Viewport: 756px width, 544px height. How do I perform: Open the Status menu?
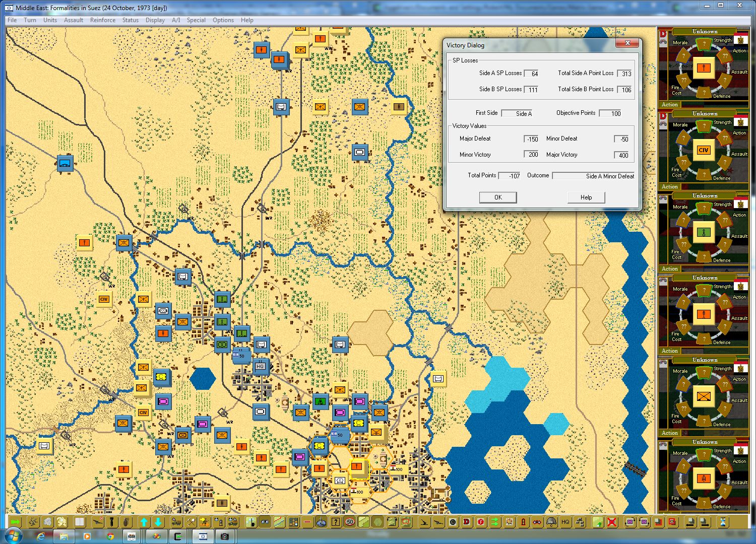point(130,20)
